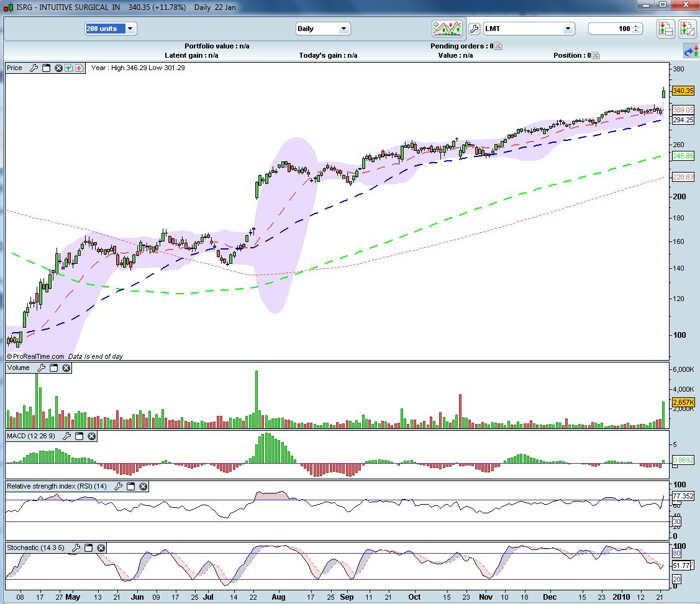
Task: Click the Pending orders : 0 text
Action: 461,46
